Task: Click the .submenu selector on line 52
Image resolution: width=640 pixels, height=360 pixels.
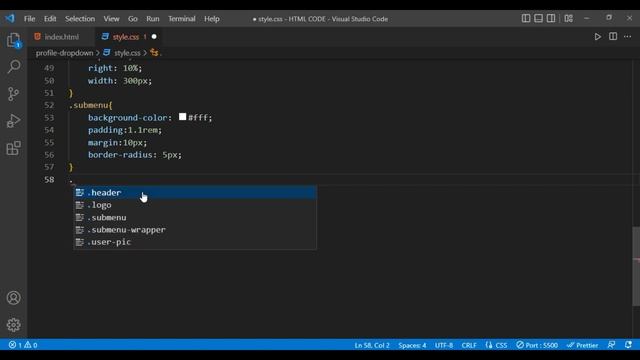Action: click(x=91, y=105)
